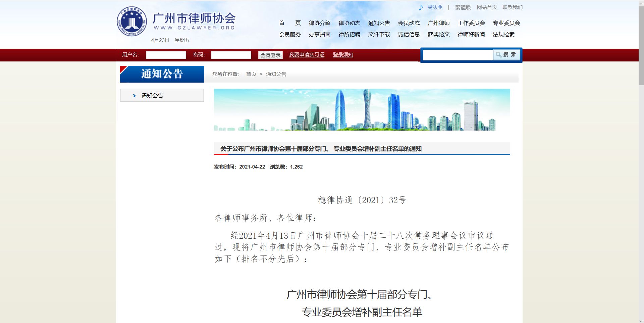Open the 文件下载 navigation item
Image resolution: width=644 pixels, height=323 pixels.
click(x=379, y=34)
